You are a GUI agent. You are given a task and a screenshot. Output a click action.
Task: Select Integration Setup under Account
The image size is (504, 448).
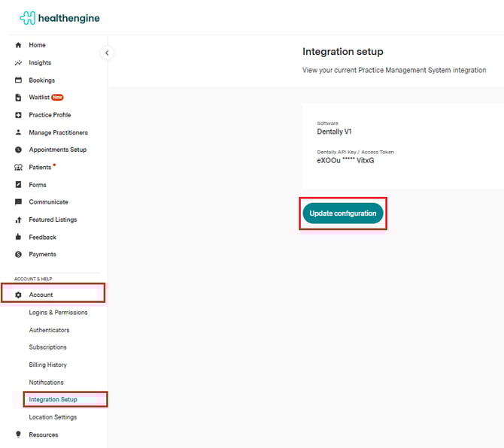(53, 399)
